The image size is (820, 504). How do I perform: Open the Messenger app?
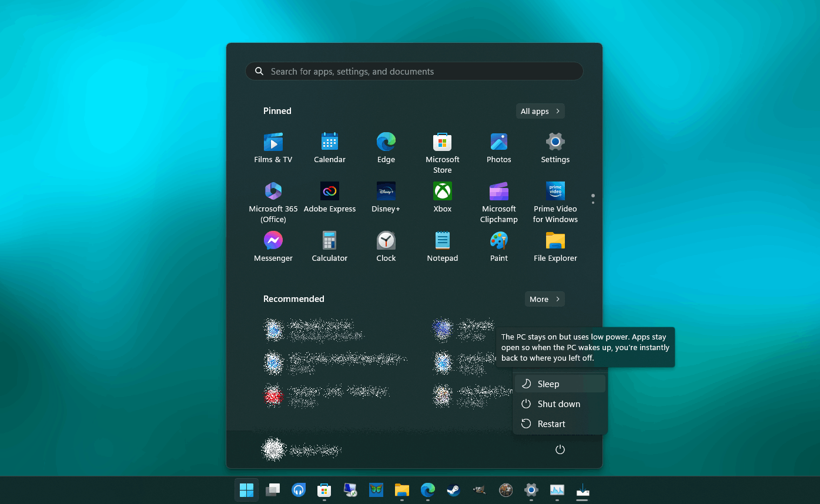point(273,247)
